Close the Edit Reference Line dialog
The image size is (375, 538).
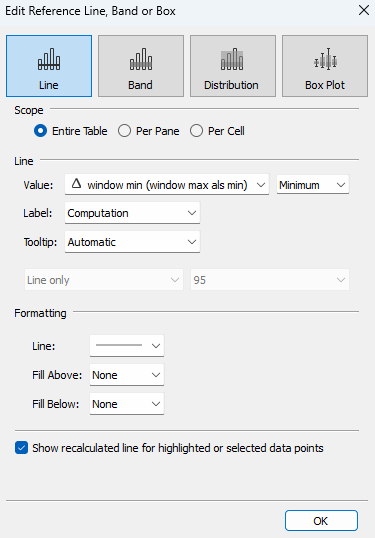coord(364,10)
